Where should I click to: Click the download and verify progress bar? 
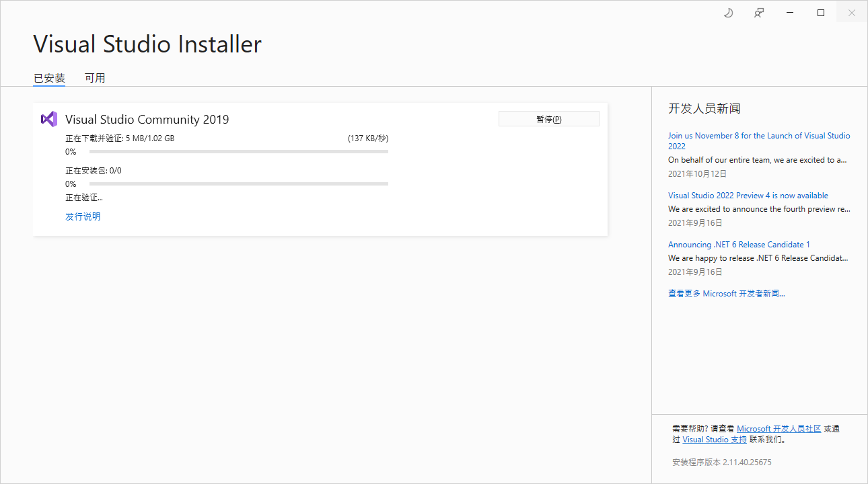click(239, 152)
